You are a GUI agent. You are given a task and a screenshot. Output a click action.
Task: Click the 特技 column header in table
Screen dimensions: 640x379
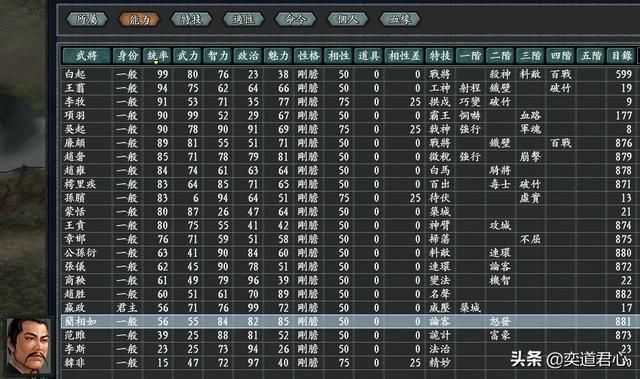click(440, 55)
